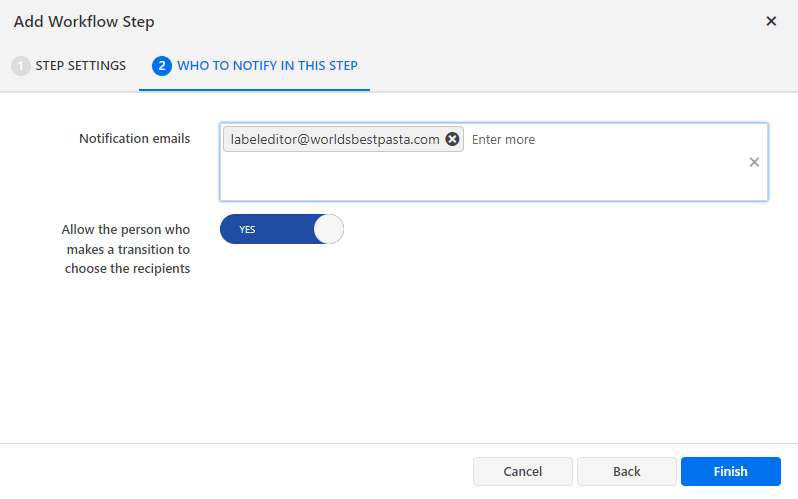Close the Add Workflow Step dialog
Image resolution: width=798 pixels, height=499 pixels.
(771, 21)
